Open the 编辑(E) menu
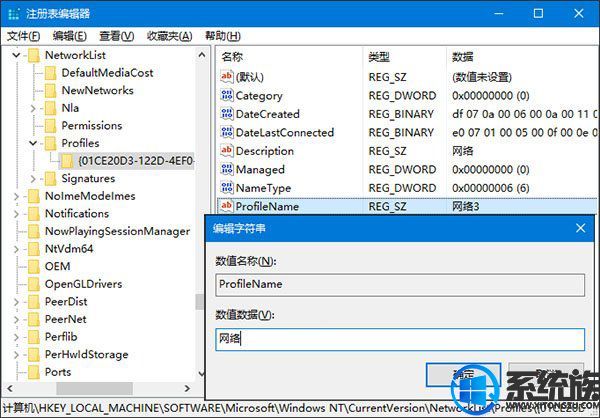The image size is (600, 418). 70,36
